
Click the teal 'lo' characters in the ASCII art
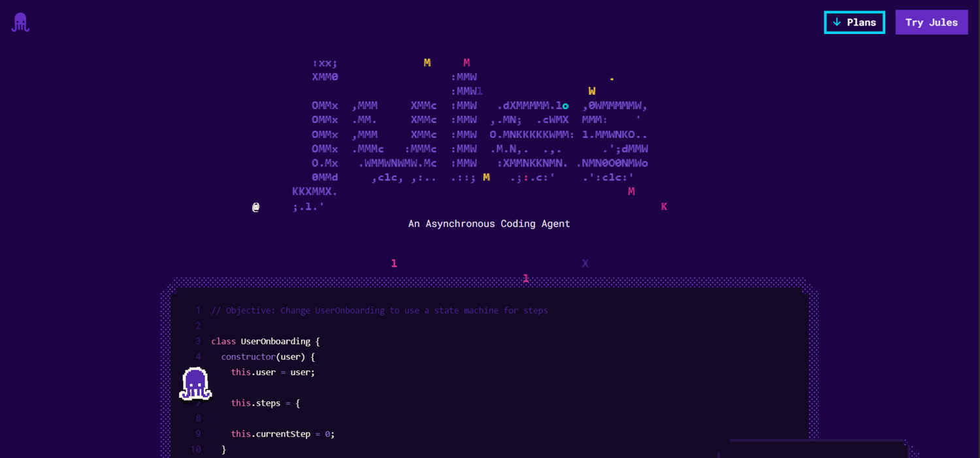click(563, 105)
